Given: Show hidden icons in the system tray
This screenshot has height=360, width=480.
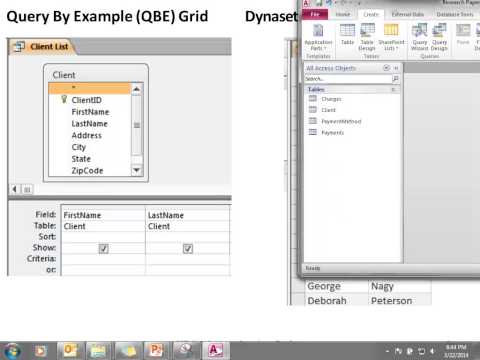Looking at the screenshot, I should coord(387,351).
